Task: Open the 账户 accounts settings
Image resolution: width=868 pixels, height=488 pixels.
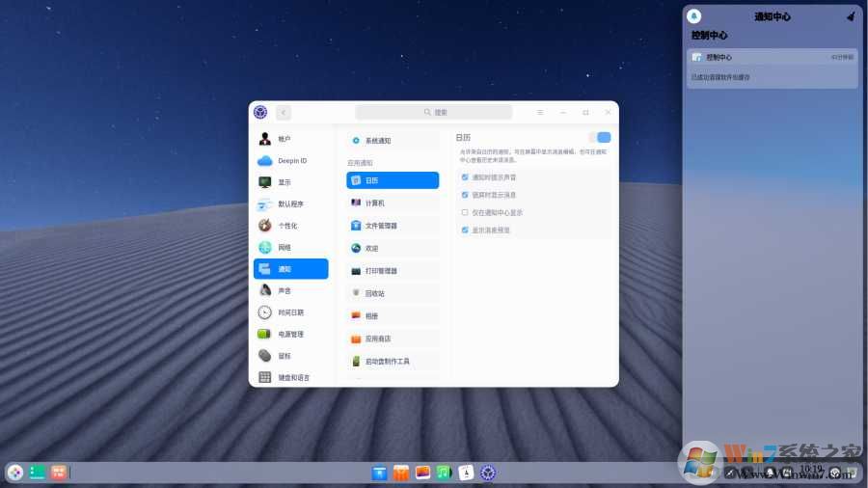Action: (x=290, y=139)
